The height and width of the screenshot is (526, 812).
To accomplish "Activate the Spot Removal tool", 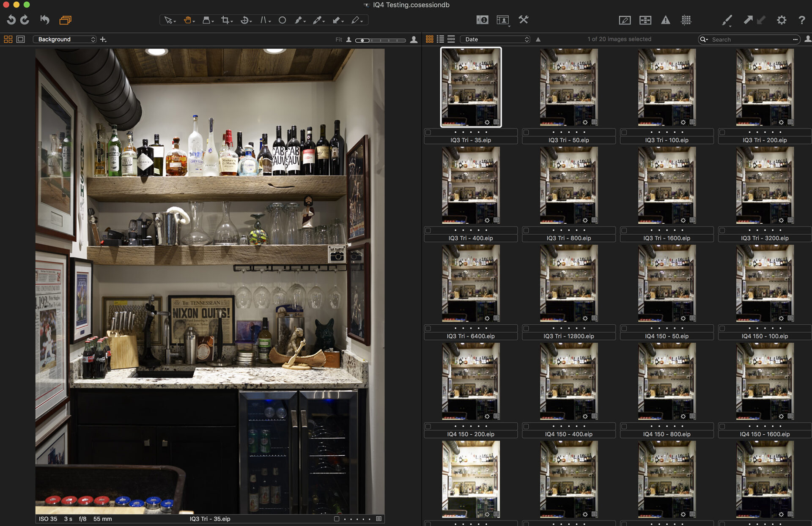I will (x=282, y=20).
